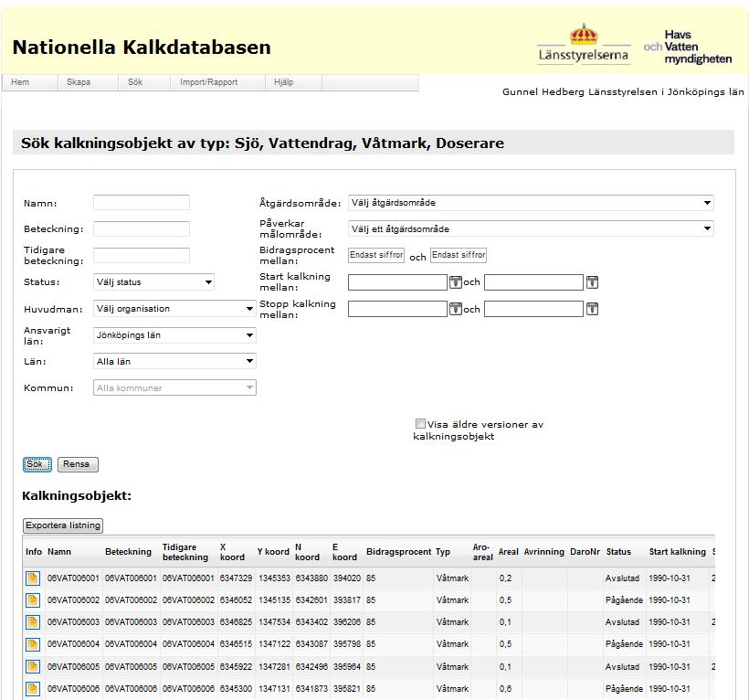The height and width of the screenshot is (700, 749).
Task: Open the Välj status dropdown
Action: pyautogui.click(x=153, y=281)
